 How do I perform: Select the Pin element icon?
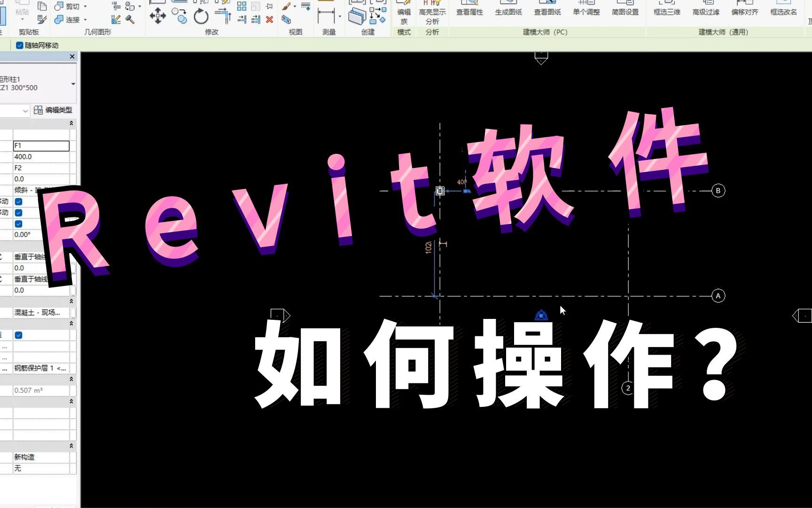click(269, 6)
